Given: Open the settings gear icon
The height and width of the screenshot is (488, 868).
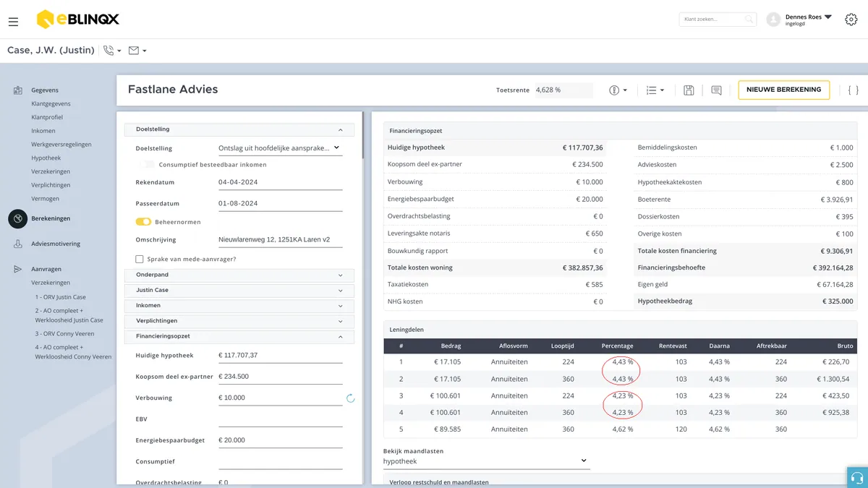Looking at the screenshot, I should 851,20.
